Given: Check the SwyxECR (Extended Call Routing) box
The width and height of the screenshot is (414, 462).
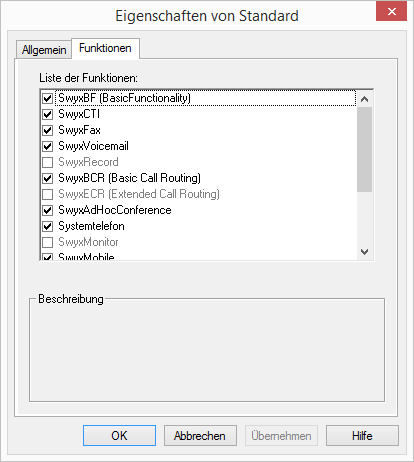Looking at the screenshot, I should [x=48, y=194].
